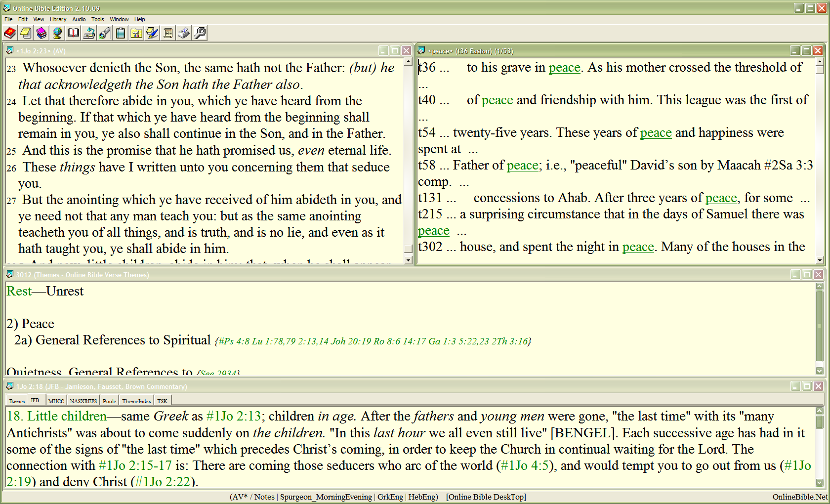Click the sticky note with pen icon
The image size is (830, 504).
[152, 33]
